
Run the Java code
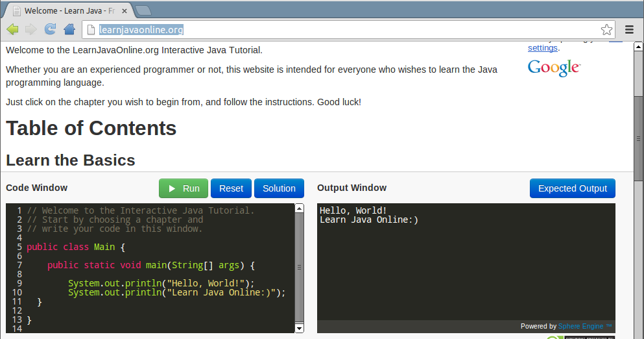tap(184, 188)
